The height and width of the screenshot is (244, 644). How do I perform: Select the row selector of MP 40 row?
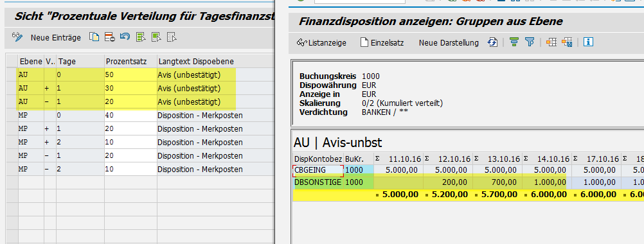pos(12,115)
